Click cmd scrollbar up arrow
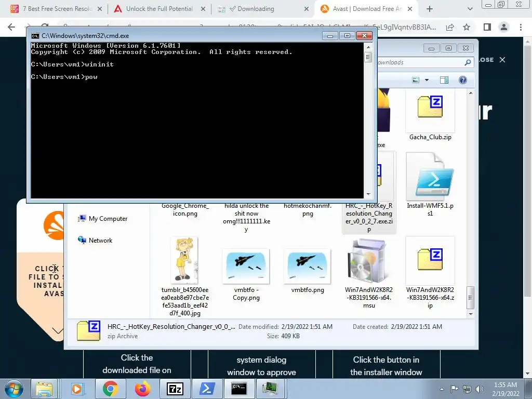This screenshot has width=532, height=399. coord(368,47)
